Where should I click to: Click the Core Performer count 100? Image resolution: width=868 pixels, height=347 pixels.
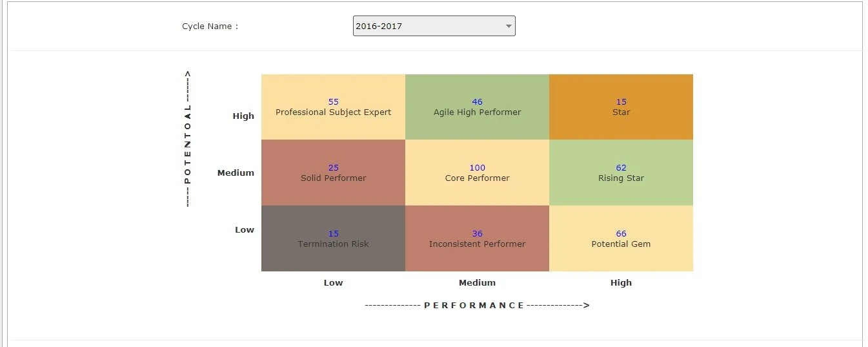coord(477,168)
